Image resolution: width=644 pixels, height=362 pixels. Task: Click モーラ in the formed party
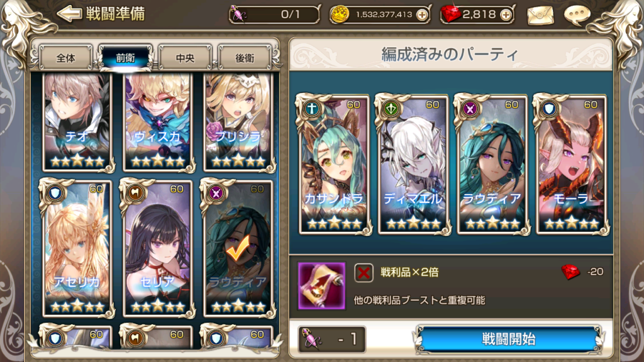click(571, 164)
